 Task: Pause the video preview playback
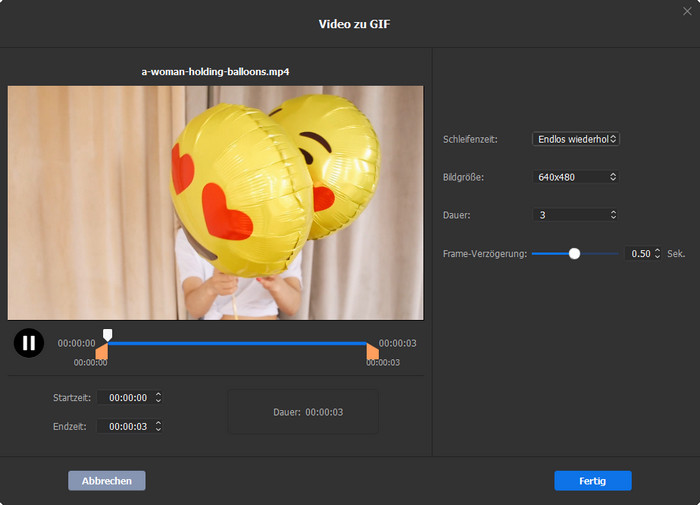[29, 343]
